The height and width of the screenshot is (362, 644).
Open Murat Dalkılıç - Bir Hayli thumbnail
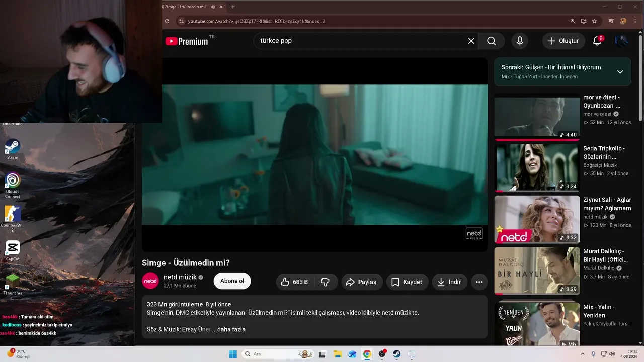(537, 270)
